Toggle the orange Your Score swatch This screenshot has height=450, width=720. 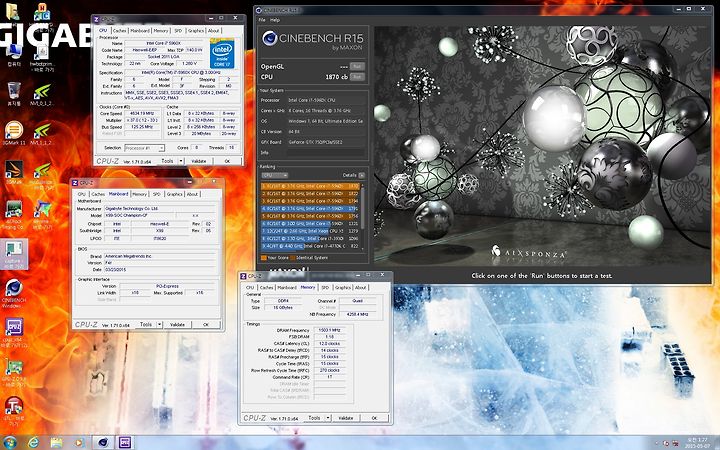coord(264,258)
